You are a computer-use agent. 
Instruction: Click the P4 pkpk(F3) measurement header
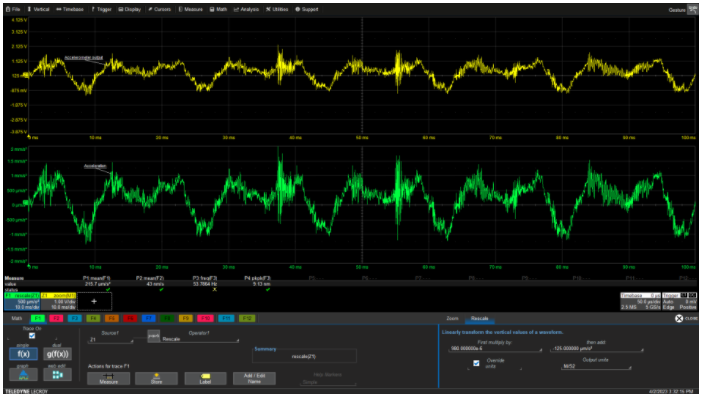pyautogui.click(x=257, y=279)
